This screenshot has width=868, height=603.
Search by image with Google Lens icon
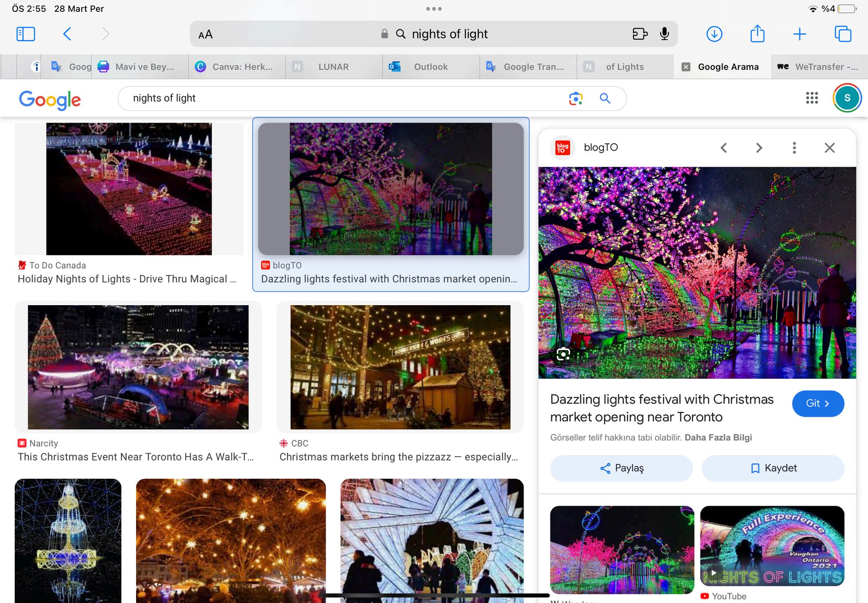click(575, 98)
